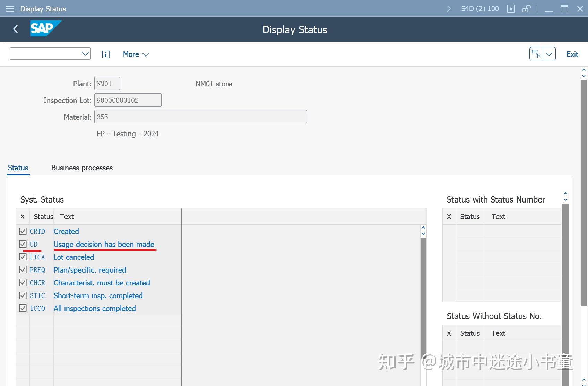Screen dimensions: 588x386
Task: Open the sidebar hamburger menu
Action: [10, 9]
